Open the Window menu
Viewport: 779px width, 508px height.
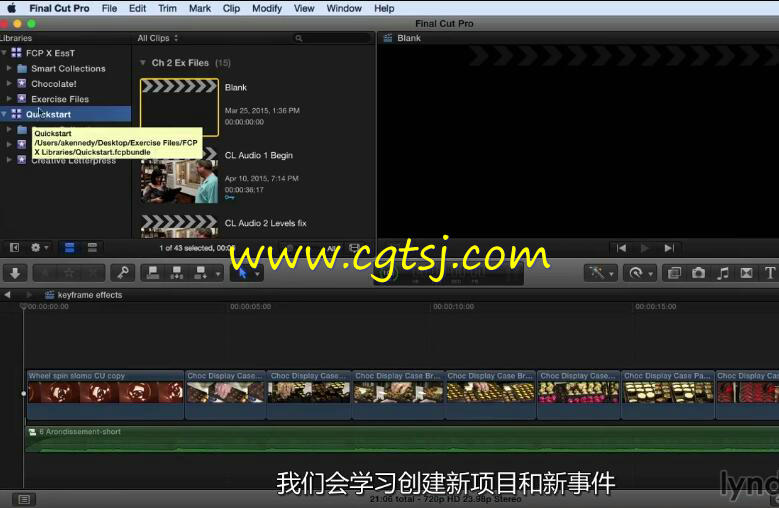coord(344,8)
